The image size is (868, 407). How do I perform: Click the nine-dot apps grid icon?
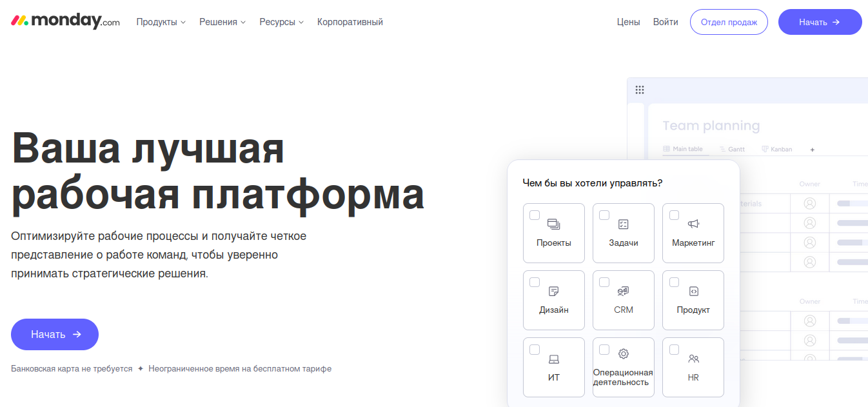point(640,90)
